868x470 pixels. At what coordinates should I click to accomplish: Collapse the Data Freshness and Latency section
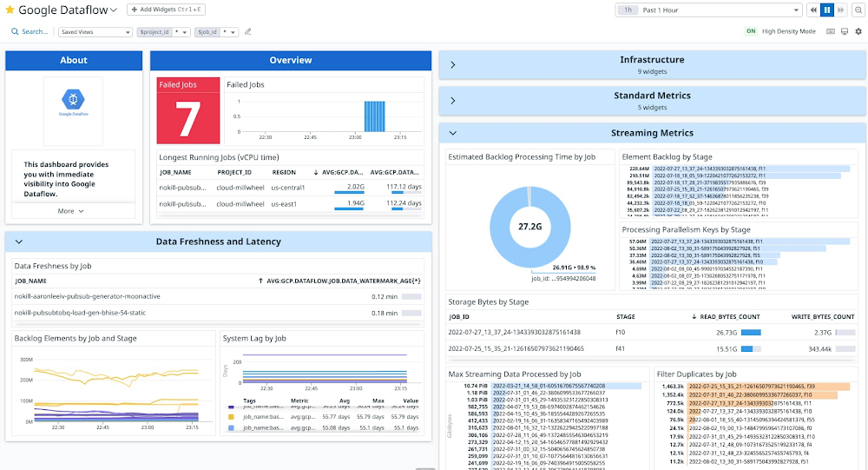(19, 242)
